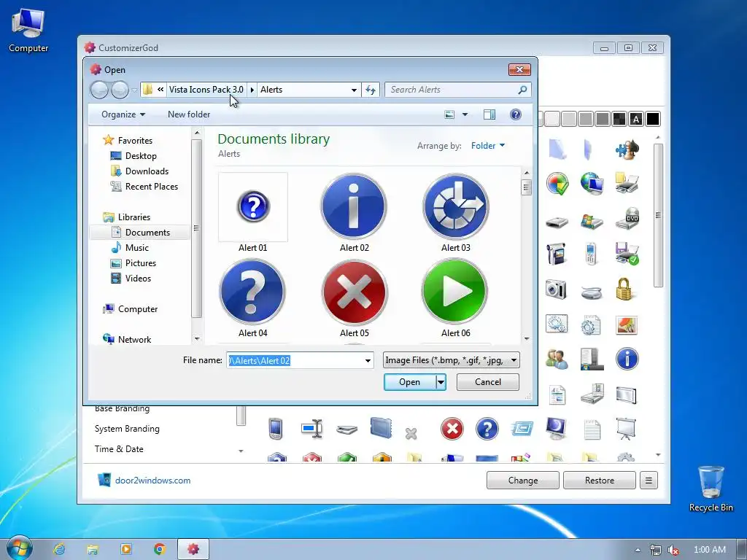Select the camcorder icon in CustomizerGod

point(555,254)
